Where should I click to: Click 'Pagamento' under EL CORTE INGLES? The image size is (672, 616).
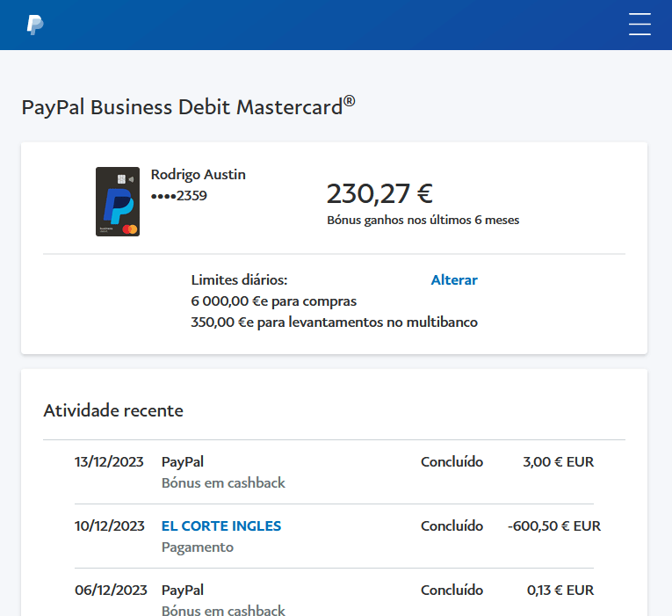[197, 547]
